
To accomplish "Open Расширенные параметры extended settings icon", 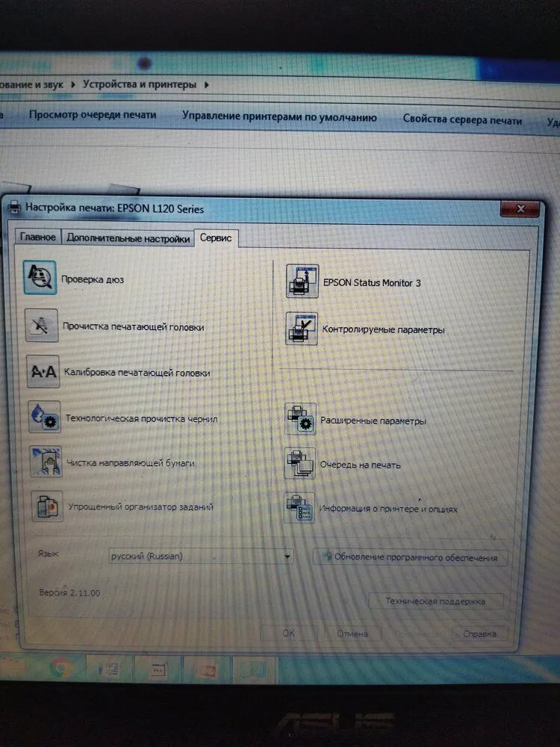I will click(x=300, y=419).
